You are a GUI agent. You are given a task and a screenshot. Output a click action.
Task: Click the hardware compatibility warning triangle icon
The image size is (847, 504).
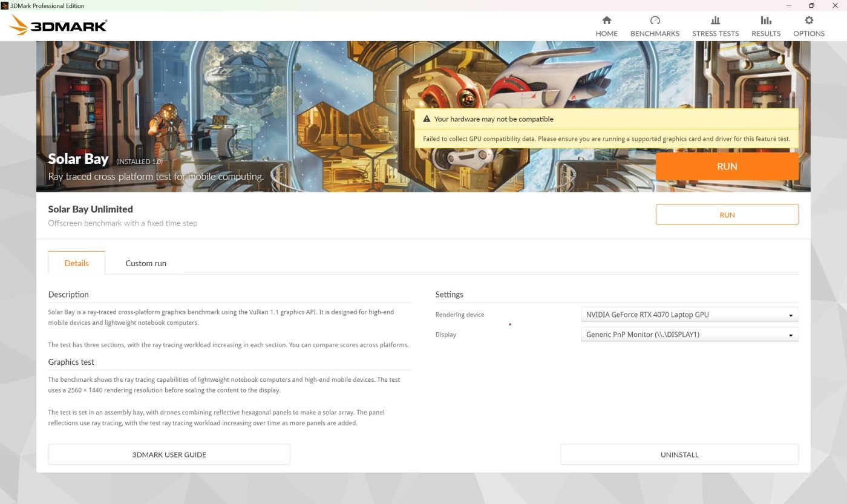[427, 119]
